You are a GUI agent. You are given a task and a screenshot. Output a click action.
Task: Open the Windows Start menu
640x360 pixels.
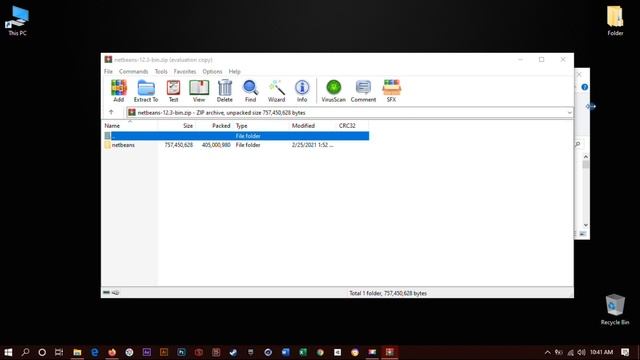(8, 352)
